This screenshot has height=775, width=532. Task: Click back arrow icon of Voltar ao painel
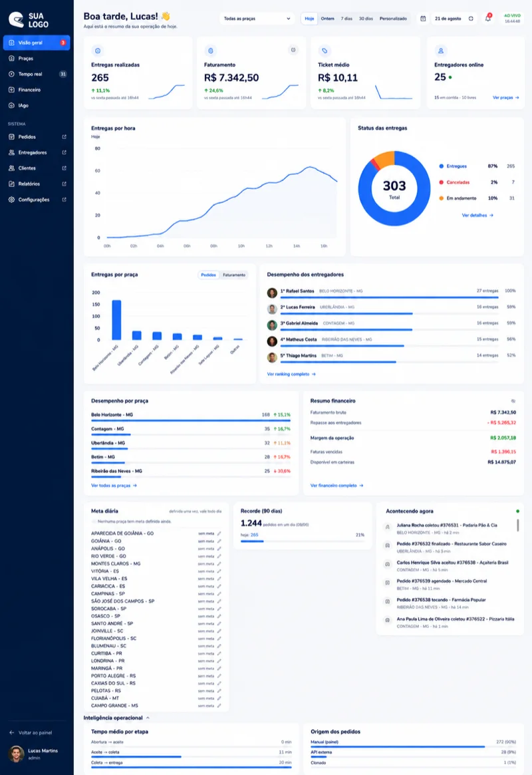pyautogui.click(x=12, y=732)
